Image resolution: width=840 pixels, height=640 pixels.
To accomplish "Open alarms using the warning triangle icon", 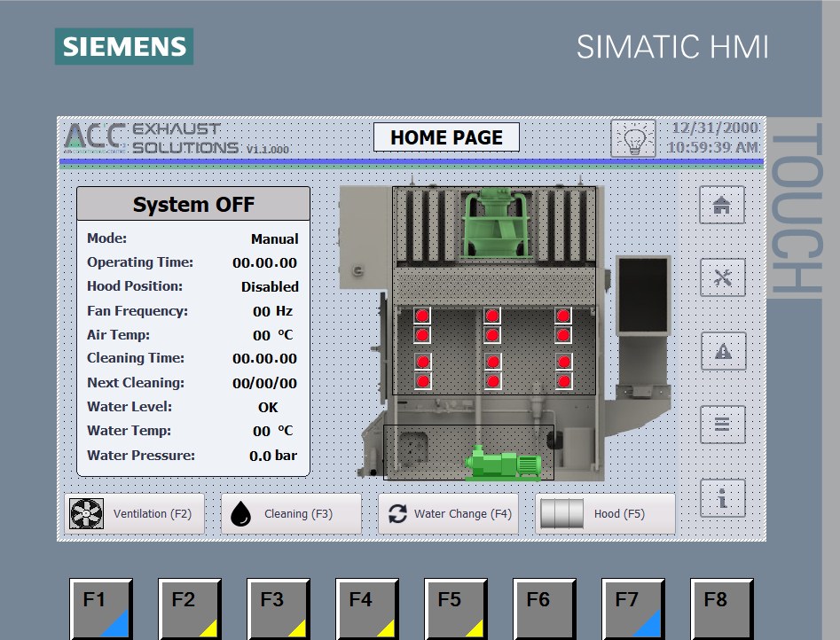I will [723, 351].
